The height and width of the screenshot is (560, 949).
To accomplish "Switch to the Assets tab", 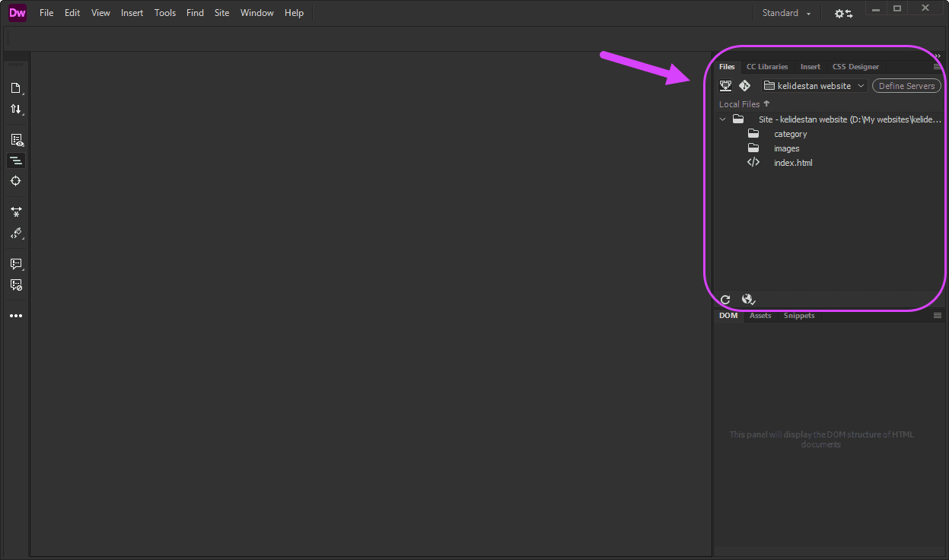I will (760, 316).
